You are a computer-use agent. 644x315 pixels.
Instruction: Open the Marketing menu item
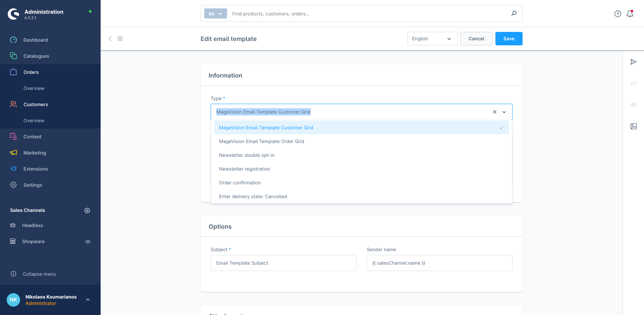[35, 153]
